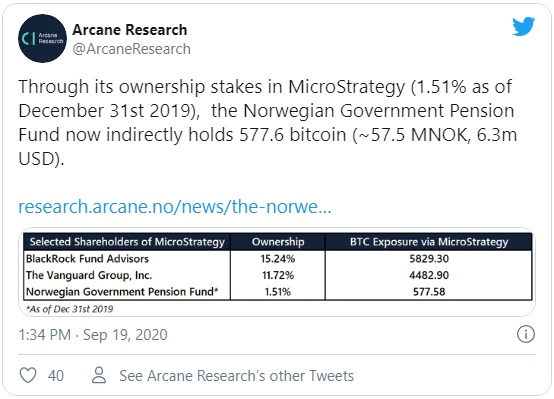Click The Vanguard Group, Inc. row
The image size is (554, 399).
coord(278,275)
